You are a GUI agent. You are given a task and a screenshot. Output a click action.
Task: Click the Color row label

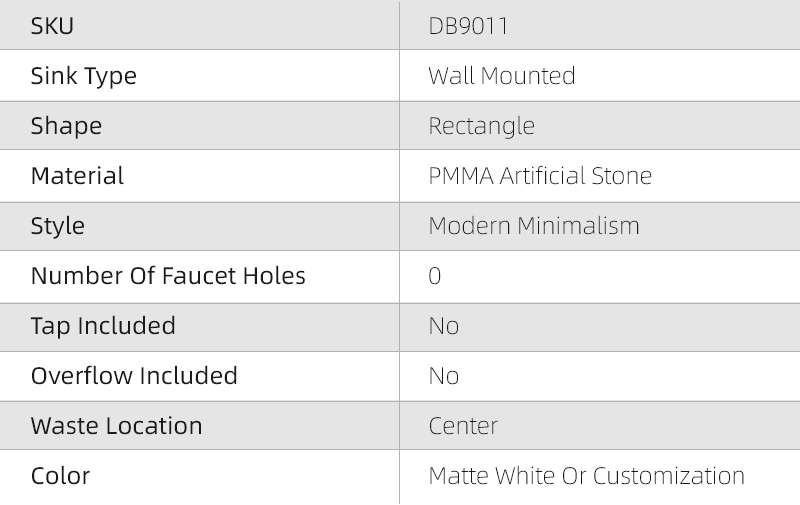coord(60,476)
